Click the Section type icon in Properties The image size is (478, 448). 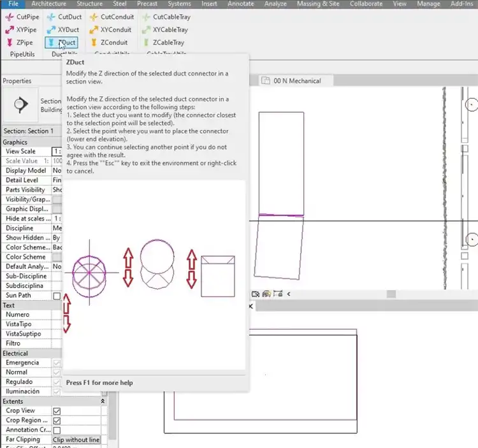[21, 105]
